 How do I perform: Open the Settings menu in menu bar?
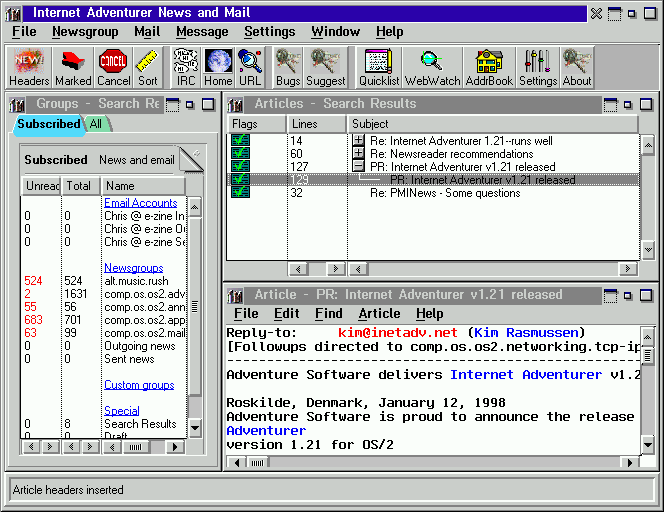click(269, 32)
